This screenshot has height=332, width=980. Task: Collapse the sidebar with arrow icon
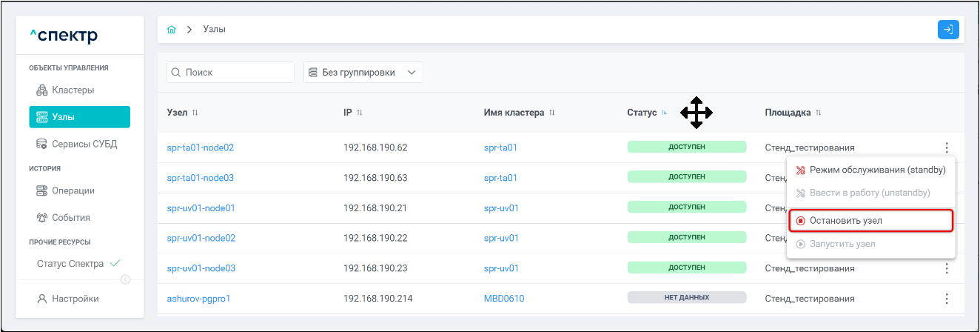pos(125,279)
